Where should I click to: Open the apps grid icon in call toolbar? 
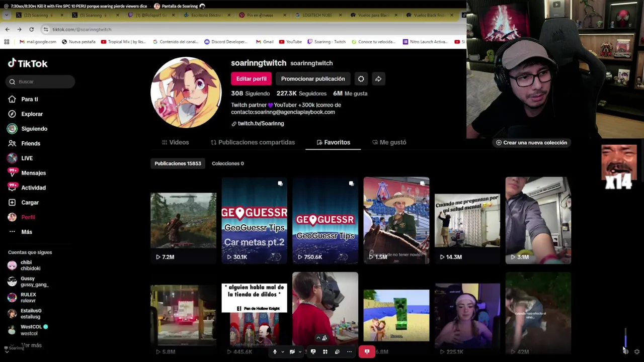325,351
